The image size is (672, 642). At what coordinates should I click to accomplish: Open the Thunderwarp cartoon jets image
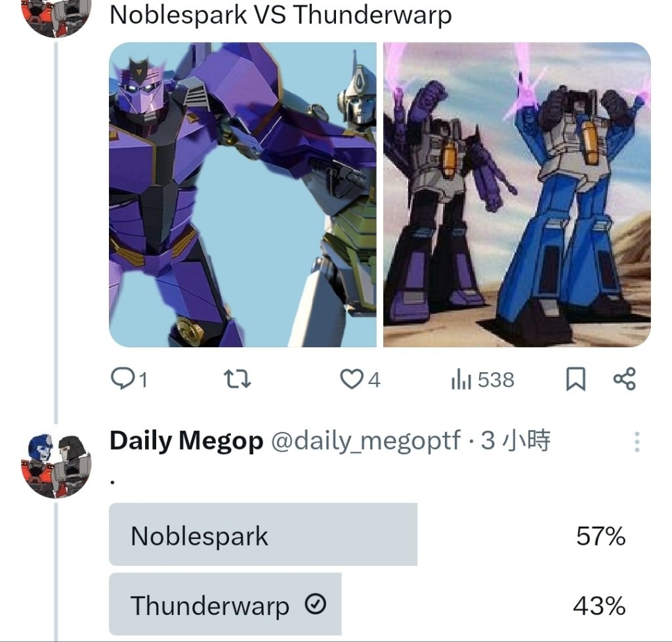pyautogui.click(x=517, y=194)
